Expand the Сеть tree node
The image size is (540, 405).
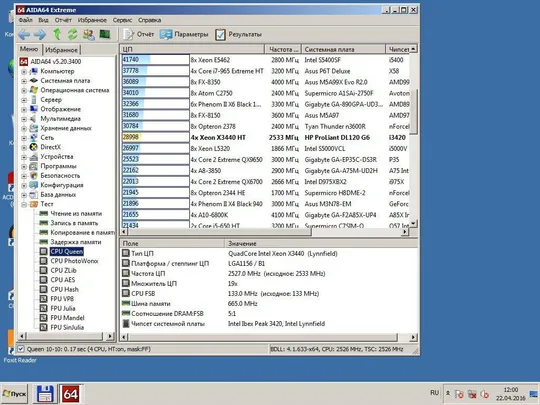coord(24,138)
